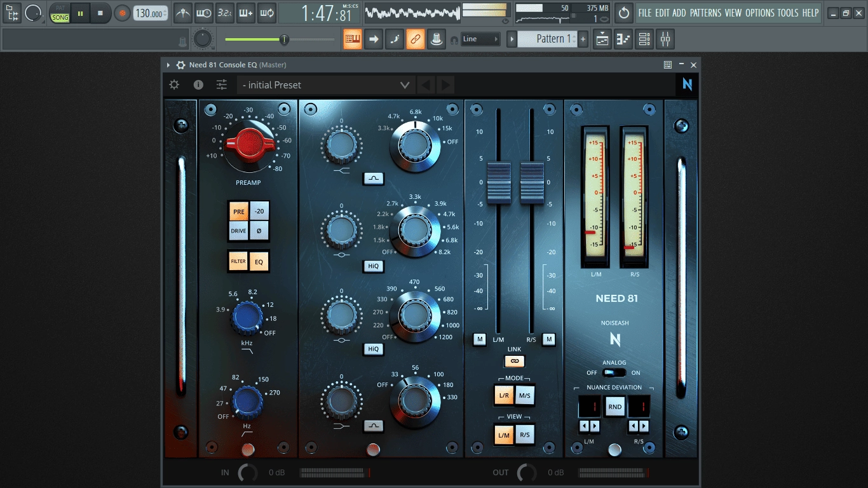Click the RND nuance deviation button
This screenshot has height=488, width=868.
[614, 407]
